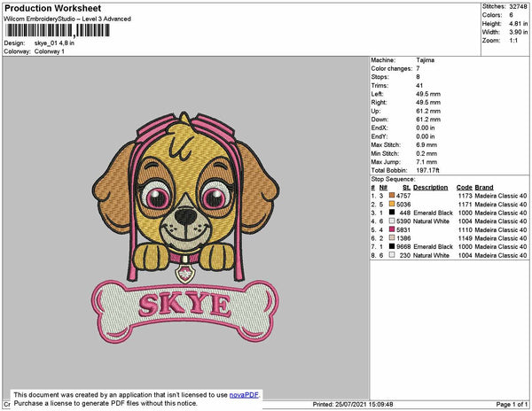This screenshot has height=411, width=532.
Task: Click the Up value 61.2 mm
Action: (x=428, y=111)
